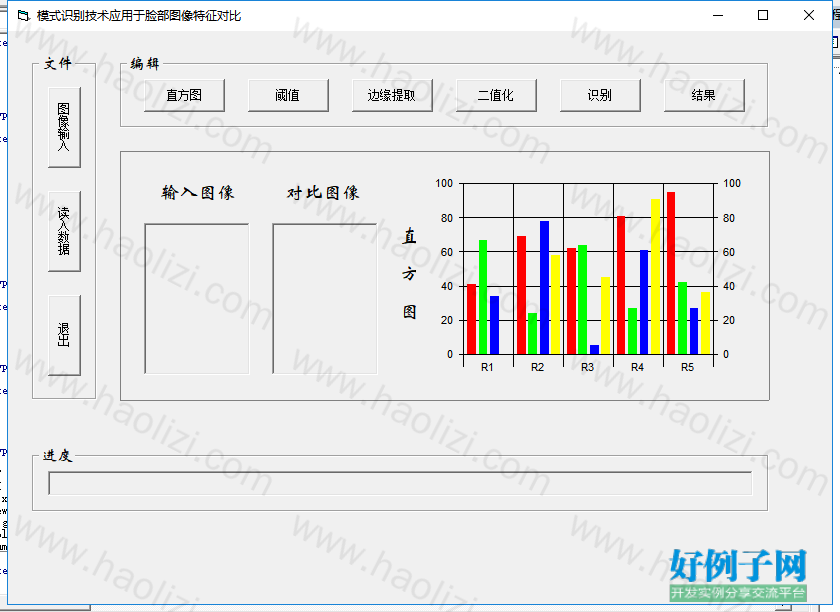Click the 文件 group label
The image size is (840, 612).
coord(57,63)
